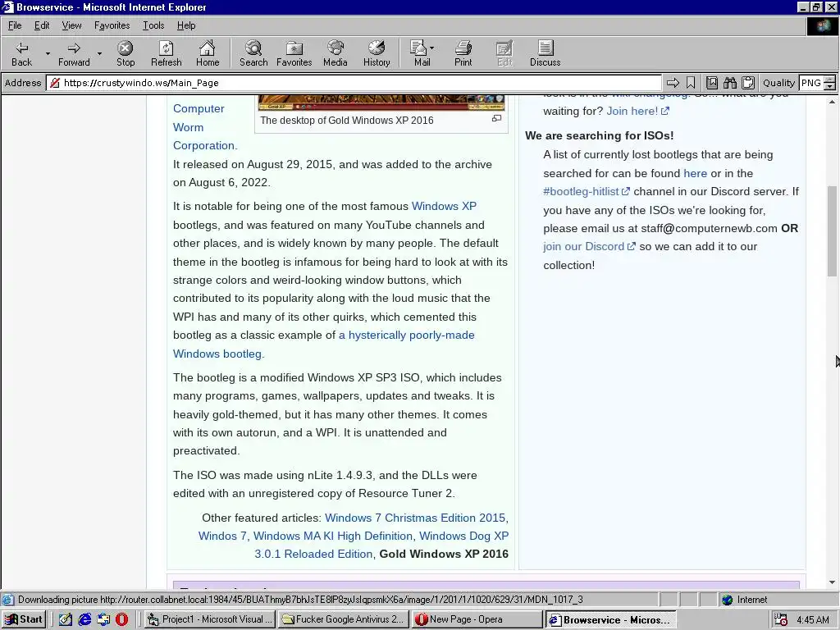Click the address bar page icon

pyautogui.click(x=55, y=83)
